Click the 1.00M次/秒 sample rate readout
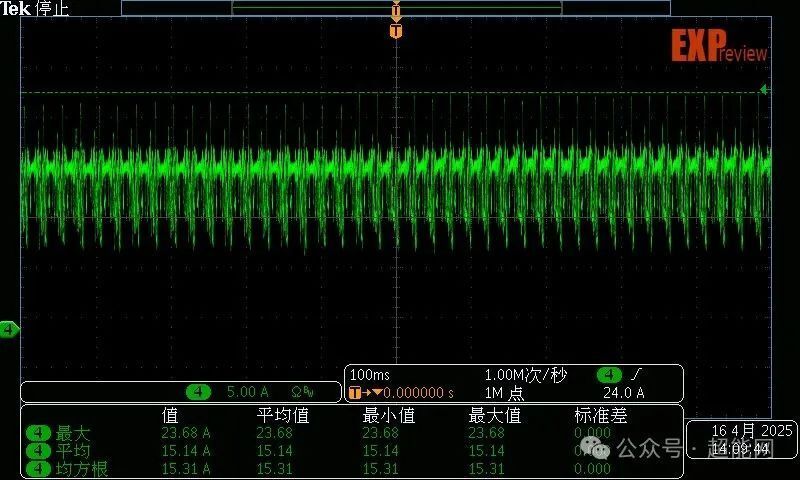This screenshot has height=480, width=800. click(x=525, y=375)
